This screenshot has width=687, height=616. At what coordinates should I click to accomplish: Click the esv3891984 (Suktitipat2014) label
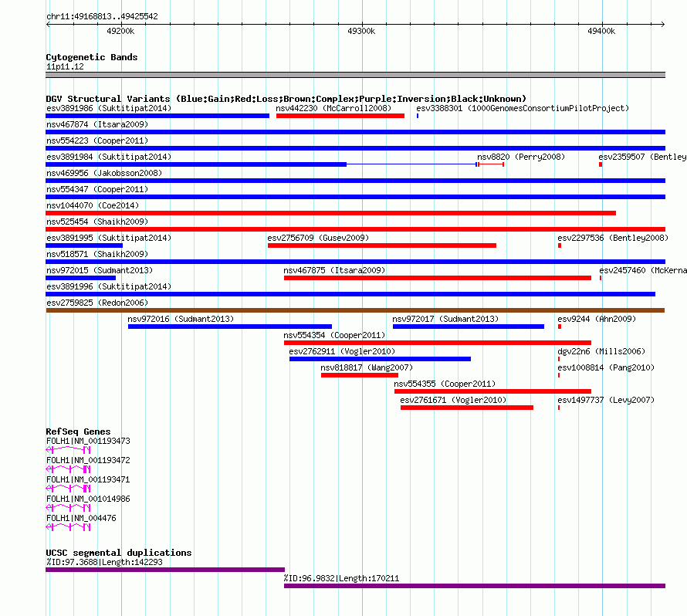[x=109, y=157]
